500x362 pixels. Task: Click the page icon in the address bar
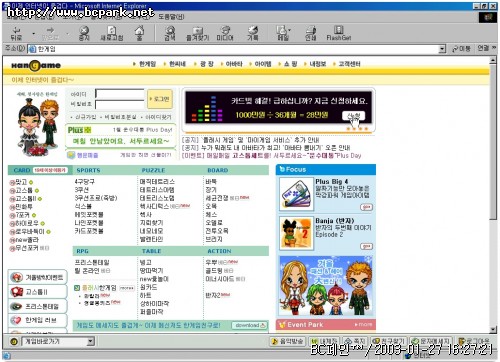(32, 49)
